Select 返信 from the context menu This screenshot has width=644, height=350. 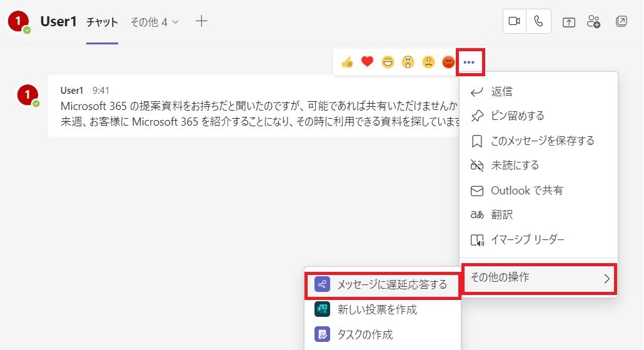[x=538, y=91]
